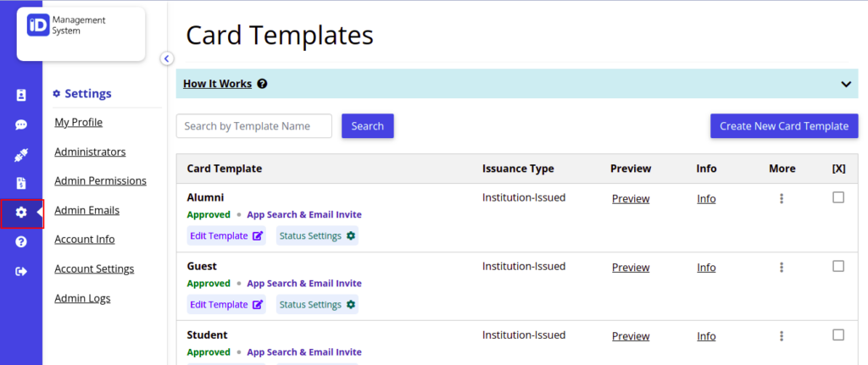The height and width of the screenshot is (365, 868).
Task: Click Edit Template for Alumni
Action: 226,235
